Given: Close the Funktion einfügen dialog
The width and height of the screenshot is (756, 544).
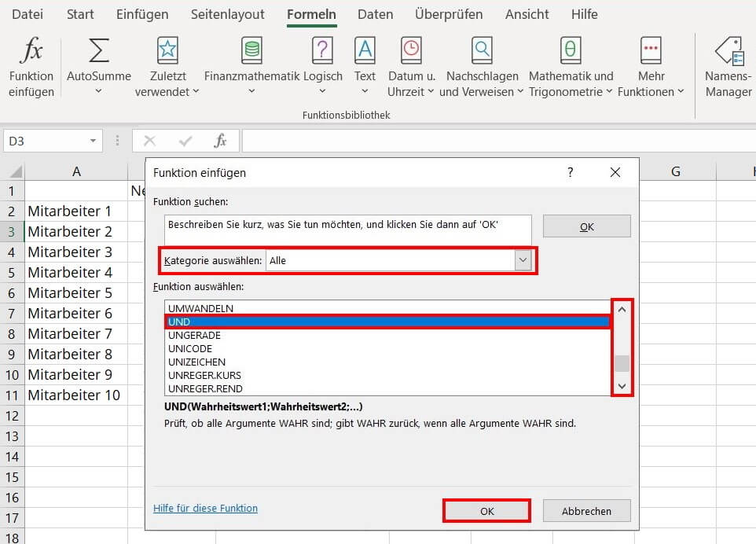Looking at the screenshot, I should (x=615, y=172).
